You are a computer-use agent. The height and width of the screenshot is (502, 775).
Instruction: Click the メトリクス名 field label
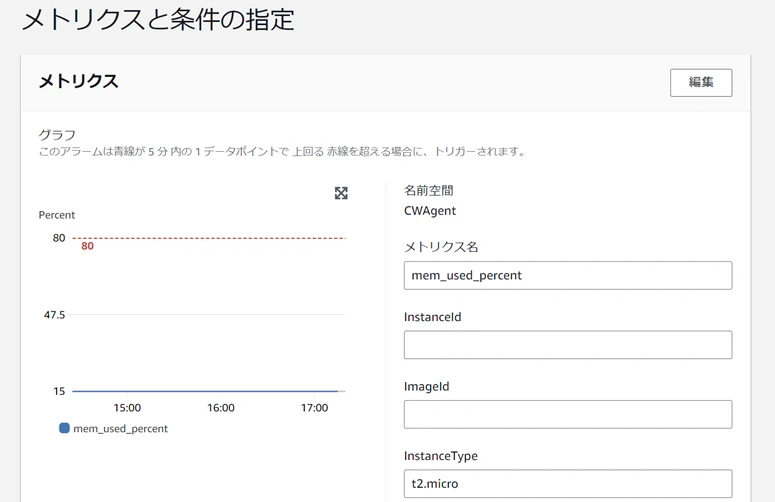pos(441,247)
